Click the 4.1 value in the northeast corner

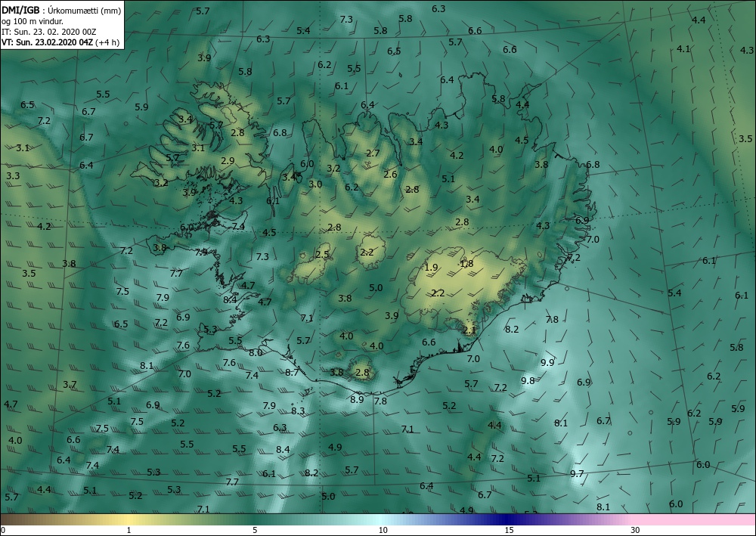[x=683, y=48]
